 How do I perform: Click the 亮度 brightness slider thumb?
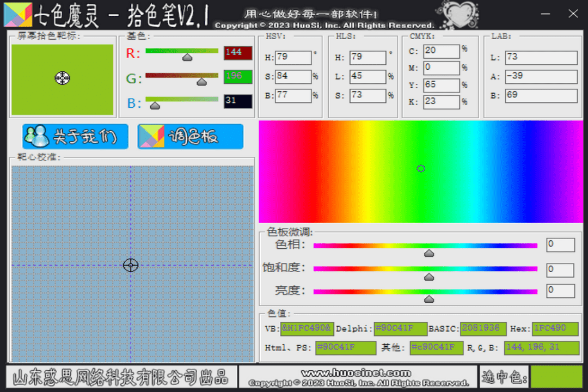coord(428,298)
